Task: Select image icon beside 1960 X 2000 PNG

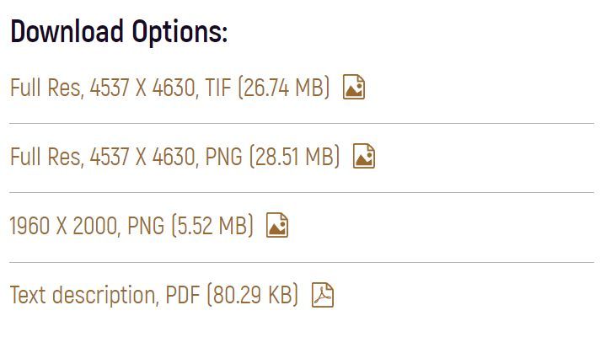Action: (277, 226)
